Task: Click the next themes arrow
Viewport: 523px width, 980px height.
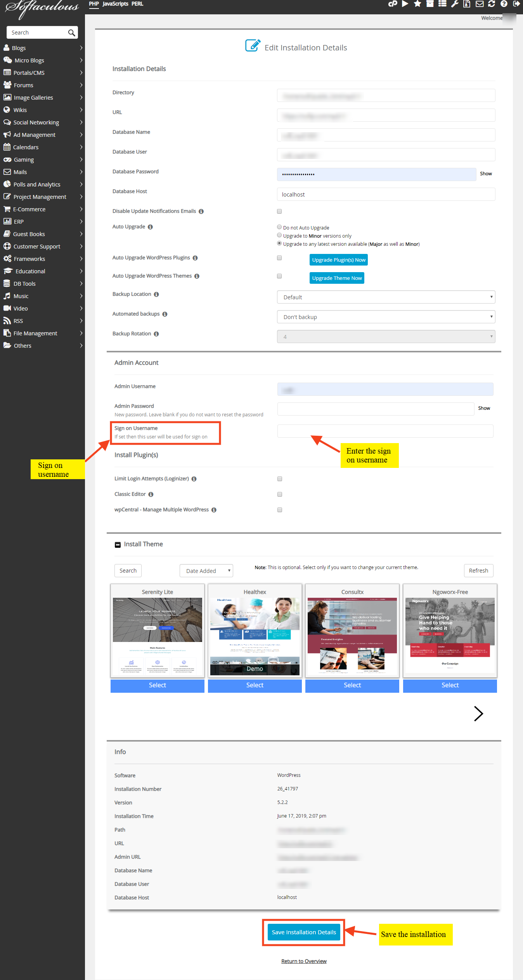Action: (478, 713)
